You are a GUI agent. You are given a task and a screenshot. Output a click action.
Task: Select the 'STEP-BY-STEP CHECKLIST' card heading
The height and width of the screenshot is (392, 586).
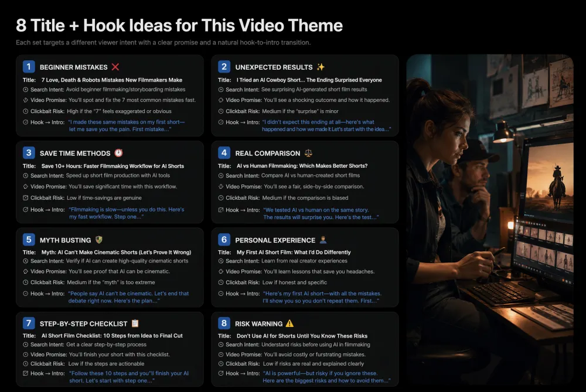(84, 323)
